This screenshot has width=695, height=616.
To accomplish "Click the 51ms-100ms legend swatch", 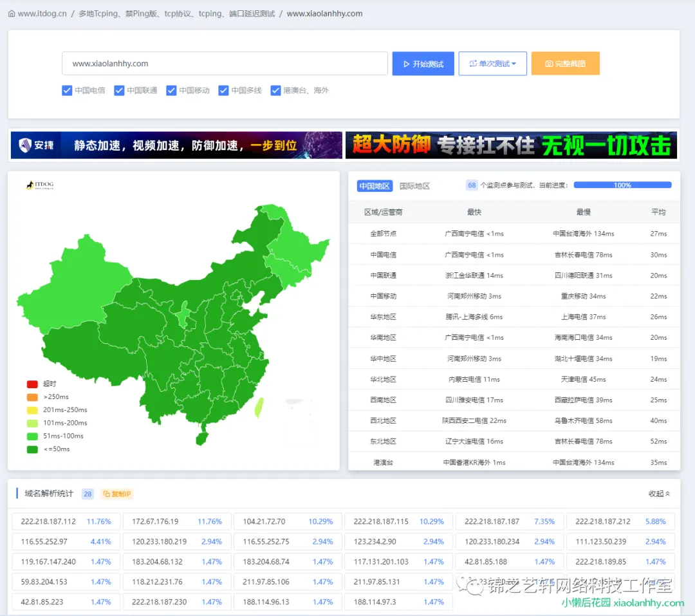I will [x=32, y=436].
